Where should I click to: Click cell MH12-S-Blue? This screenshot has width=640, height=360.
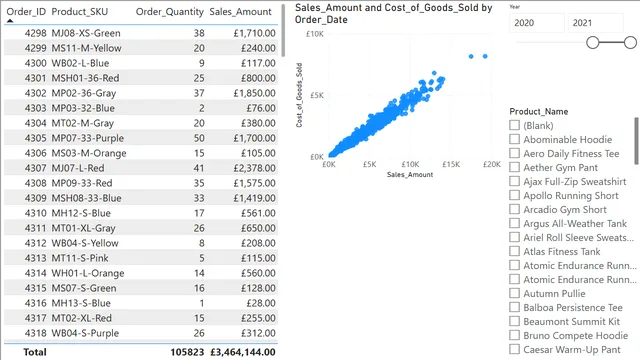[x=81, y=213]
